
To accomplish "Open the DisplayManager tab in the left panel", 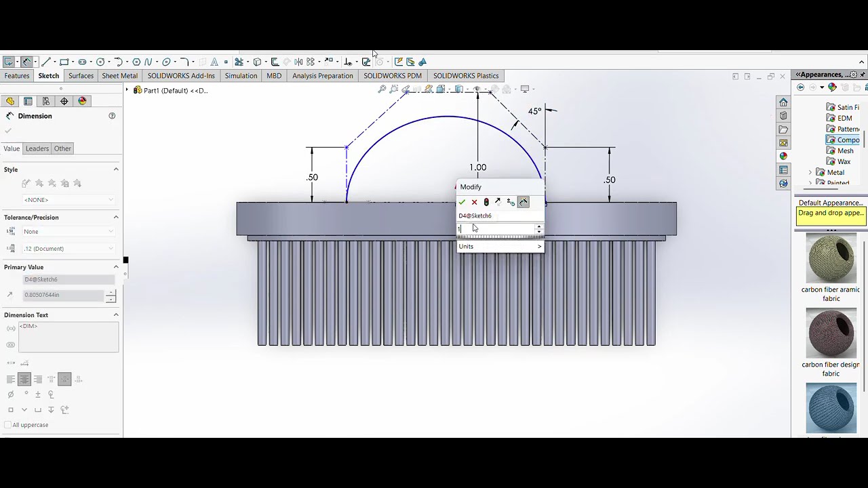I will point(82,101).
